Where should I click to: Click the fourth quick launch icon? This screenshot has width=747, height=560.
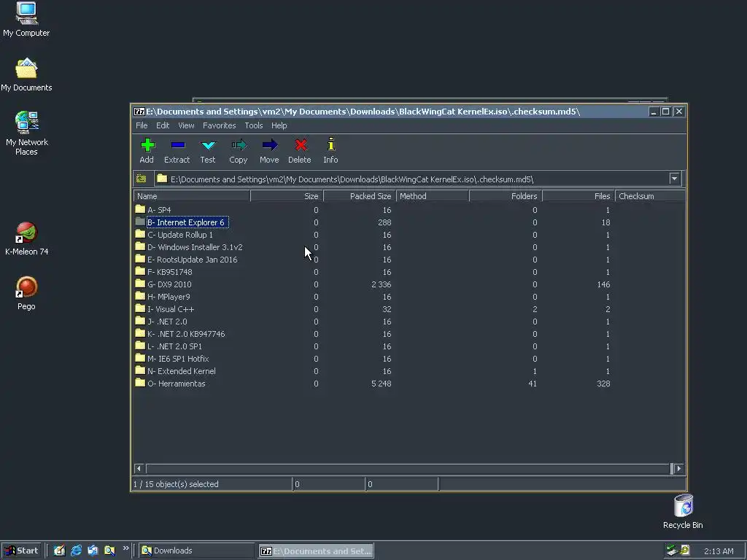(109, 551)
